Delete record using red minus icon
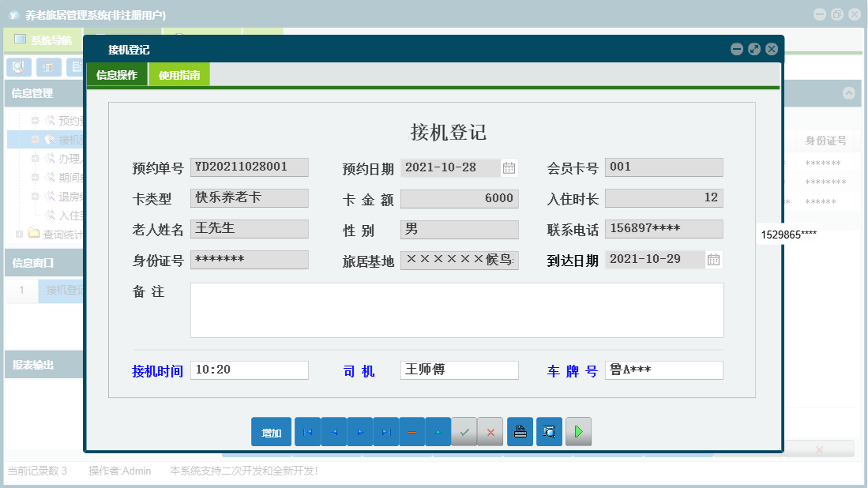 pyautogui.click(x=411, y=432)
